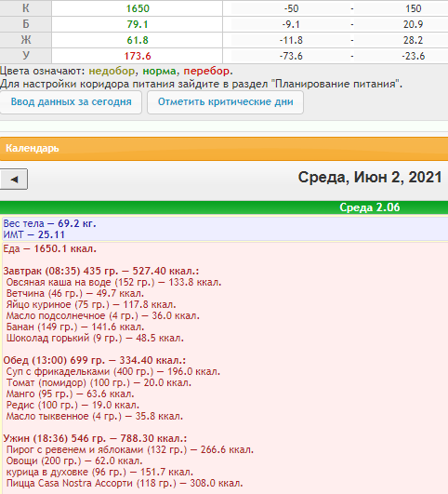This screenshot has height=494, width=448.
Task: Go to previous day with the arrow button
Action: pos(14,180)
